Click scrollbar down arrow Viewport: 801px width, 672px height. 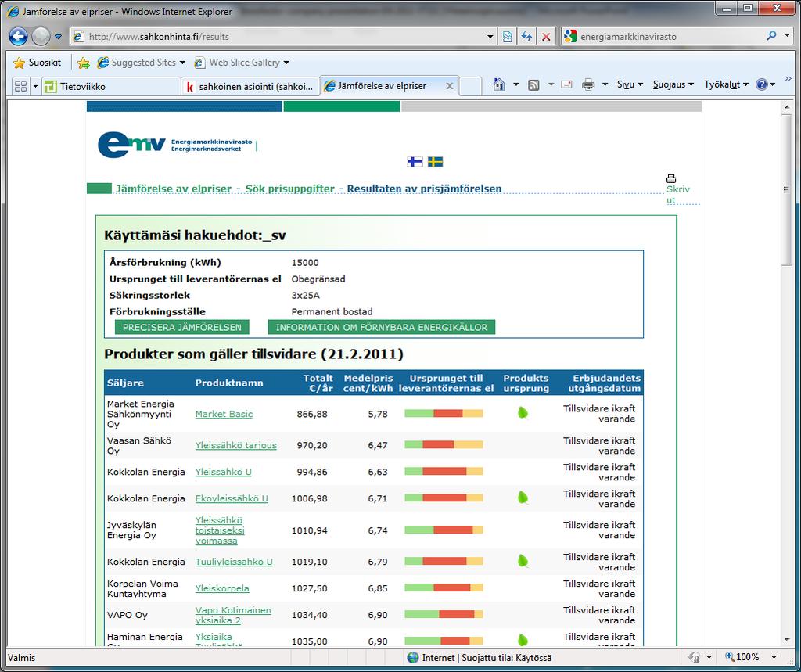click(786, 639)
